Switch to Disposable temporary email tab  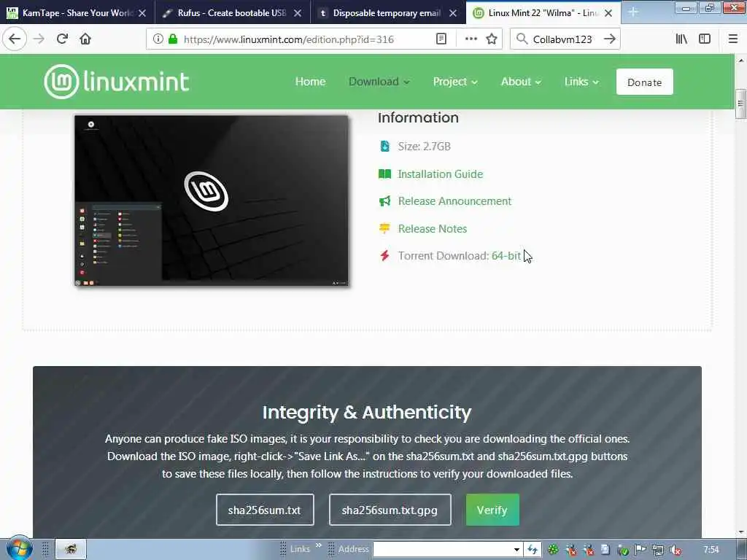(387, 13)
